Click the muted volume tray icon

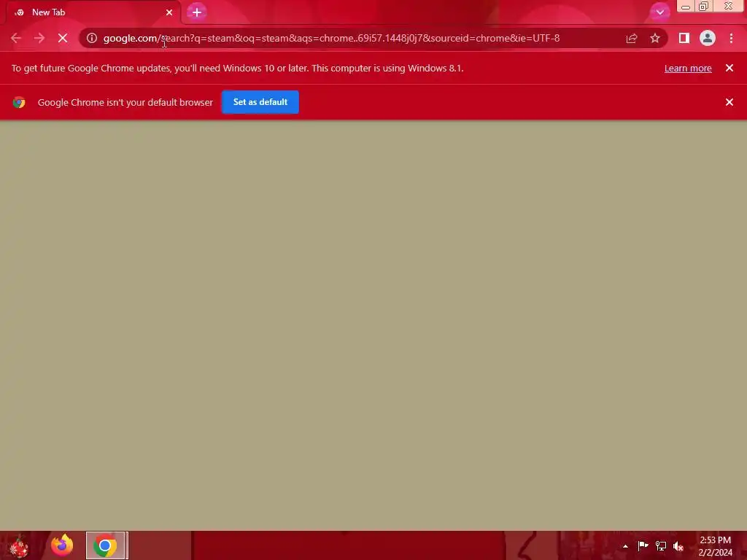click(678, 546)
